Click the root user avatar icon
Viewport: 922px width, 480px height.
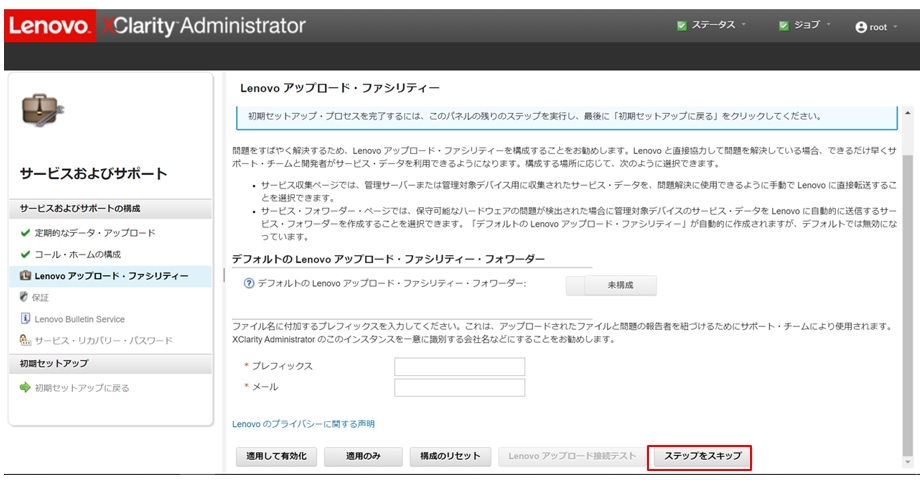[x=860, y=27]
